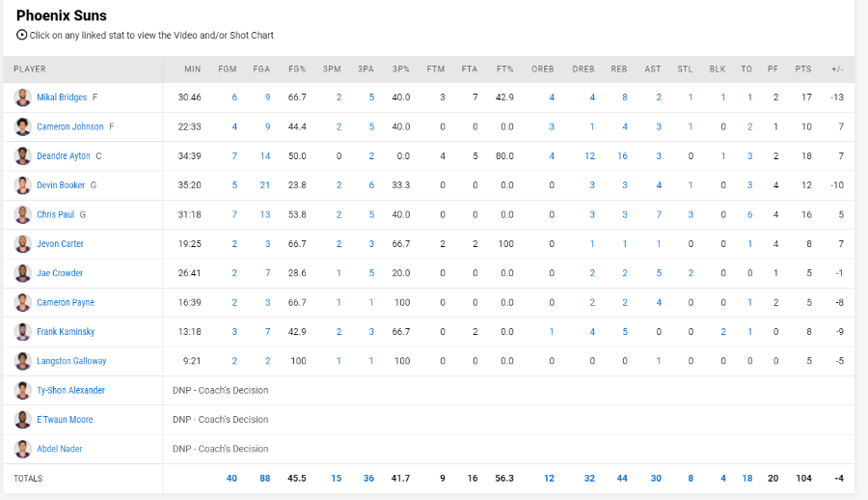The height and width of the screenshot is (500, 868).
Task: Click Frank Kaminsky's player avatar
Action: click(23, 331)
